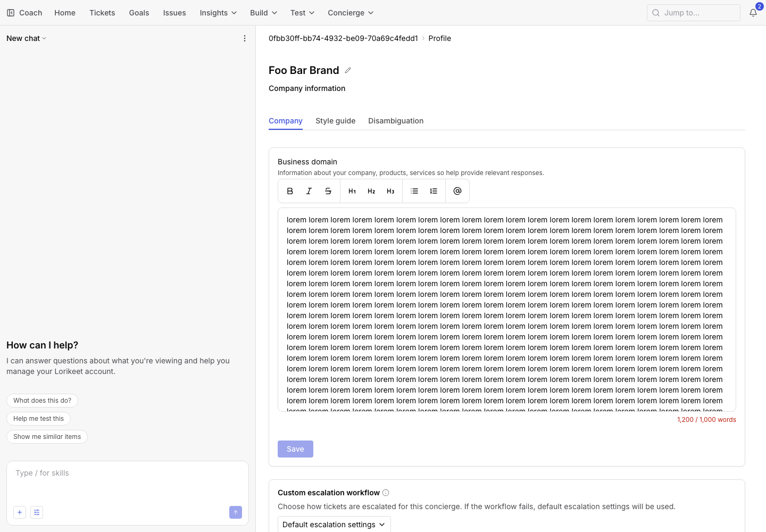Open the notifications bell
Image resolution: width=766 pixels, height=532 pixels.
pyautogui.click(x=753, y=13)
